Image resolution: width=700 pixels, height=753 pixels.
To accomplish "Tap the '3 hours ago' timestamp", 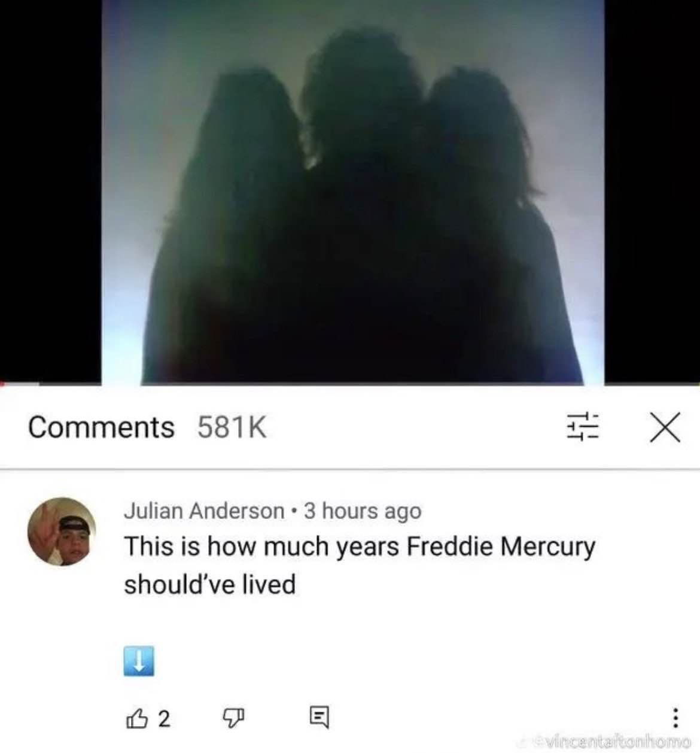I will (x=363, y=511).
